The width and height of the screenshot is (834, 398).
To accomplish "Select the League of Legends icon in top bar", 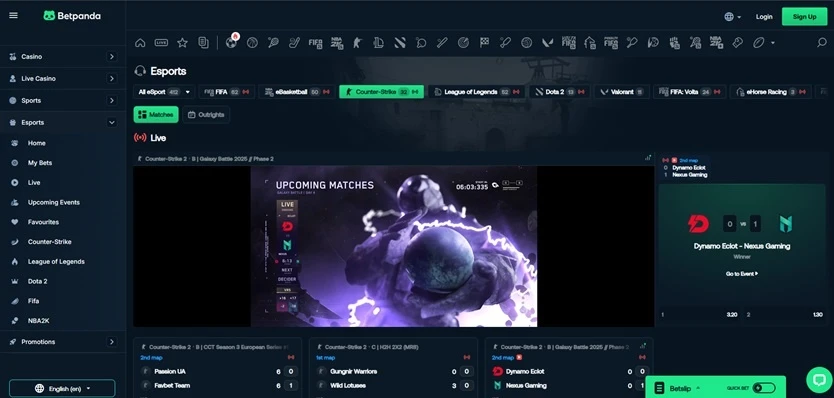I will click(379, 43).
